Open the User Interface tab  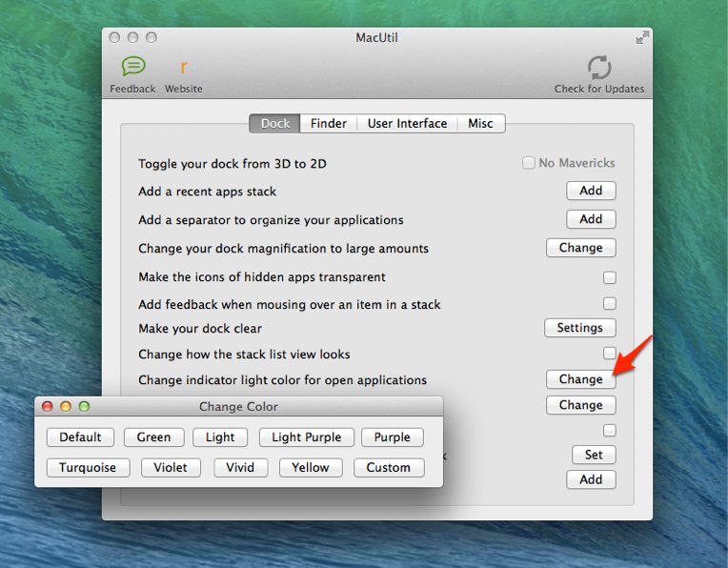click(407, 124)
